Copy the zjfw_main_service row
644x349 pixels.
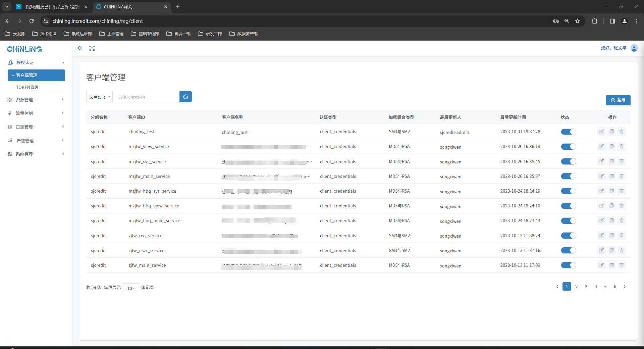(x=611, y=265)
